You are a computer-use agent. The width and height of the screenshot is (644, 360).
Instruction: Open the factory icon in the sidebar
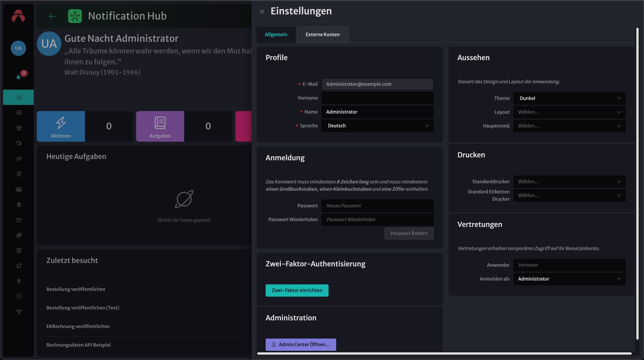pos(19,220)
